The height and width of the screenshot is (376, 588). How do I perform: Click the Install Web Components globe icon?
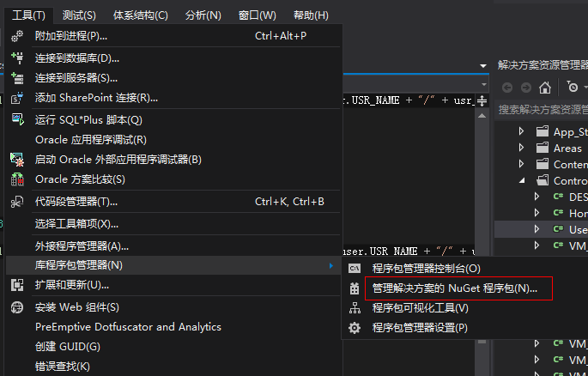[17, 307]
